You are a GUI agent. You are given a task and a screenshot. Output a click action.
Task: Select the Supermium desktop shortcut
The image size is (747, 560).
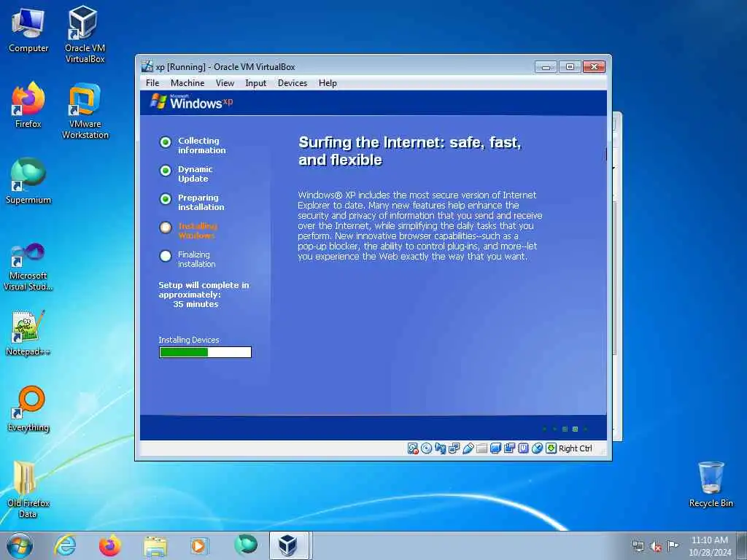click(28, 181)
